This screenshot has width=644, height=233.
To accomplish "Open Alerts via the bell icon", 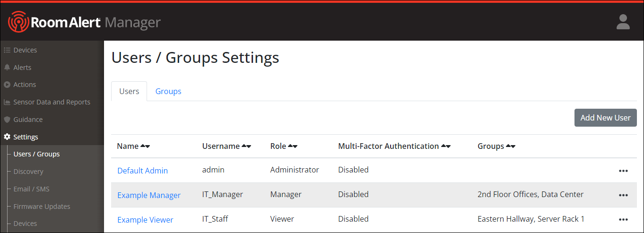I will 7,68.
